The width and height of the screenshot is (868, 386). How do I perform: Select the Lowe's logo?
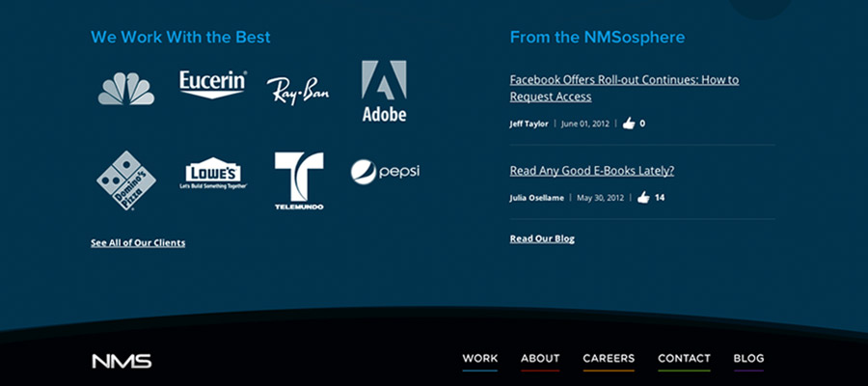tap(213, 174)
